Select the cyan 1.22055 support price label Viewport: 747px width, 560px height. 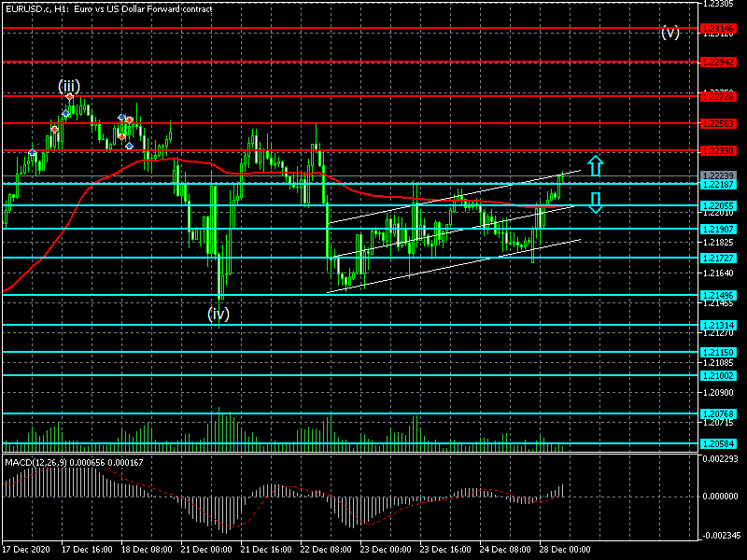coord(718,205)
